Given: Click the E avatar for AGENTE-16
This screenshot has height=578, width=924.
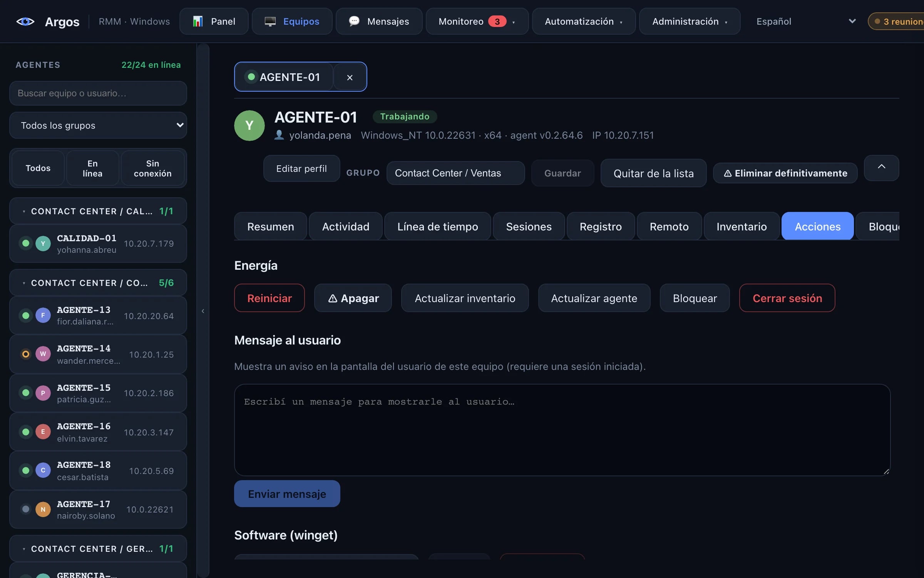Looking at the screenshot, I should pos(43,432).
